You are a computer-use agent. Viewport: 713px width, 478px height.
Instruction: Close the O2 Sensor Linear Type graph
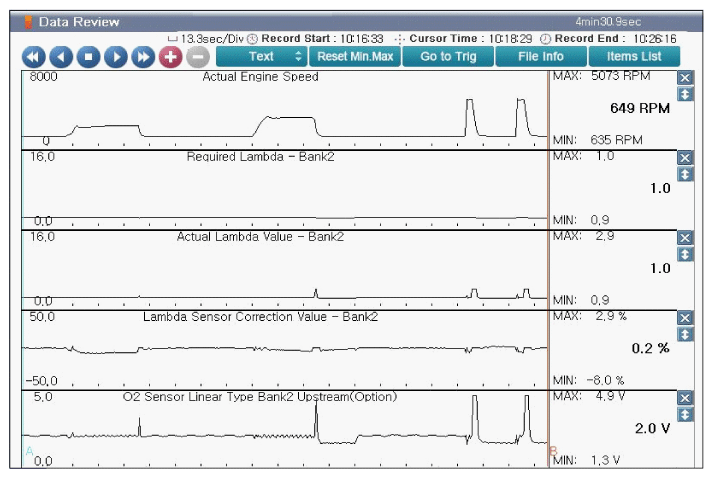coord(685,398)
